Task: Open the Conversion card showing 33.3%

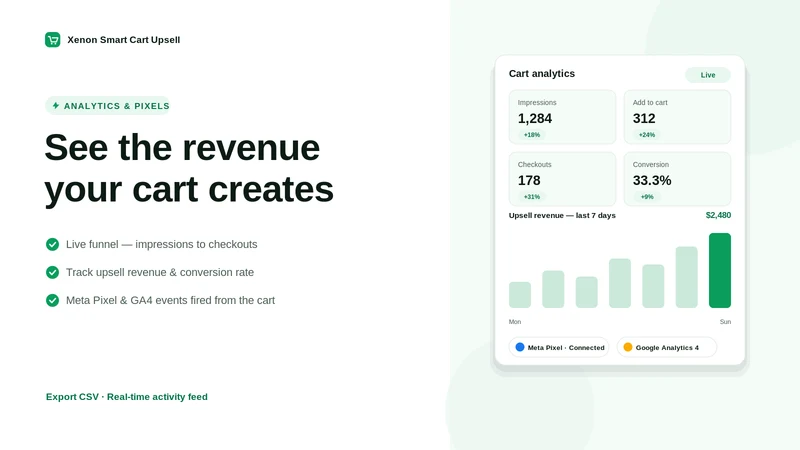Action: (x=678, y=179)
